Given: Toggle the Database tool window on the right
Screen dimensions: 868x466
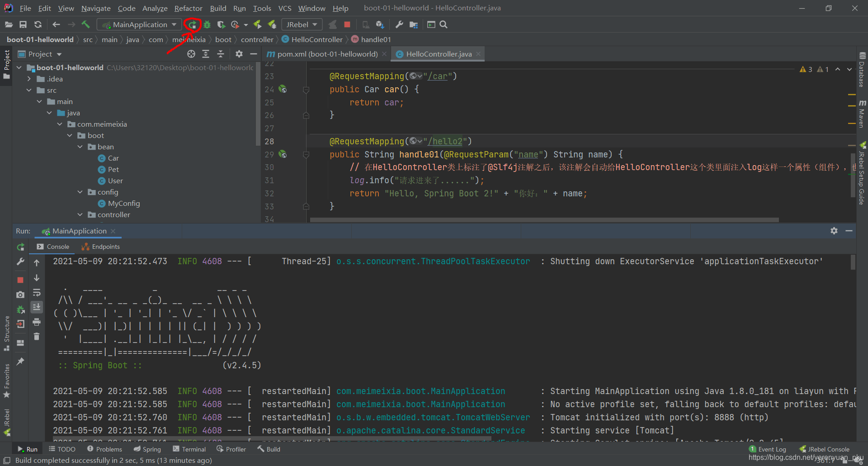Looking at the screenshot, I should pyautogui.click(x=862, y=70).
